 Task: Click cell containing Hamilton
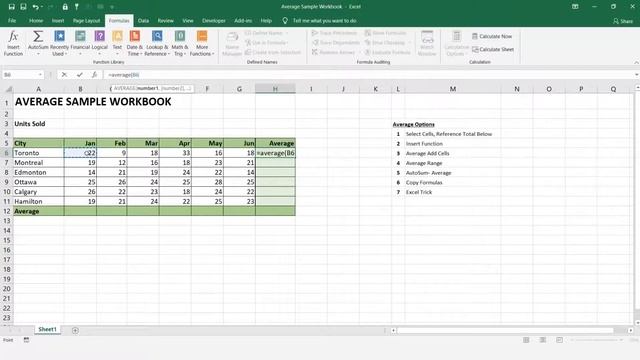tap(38, 201)
